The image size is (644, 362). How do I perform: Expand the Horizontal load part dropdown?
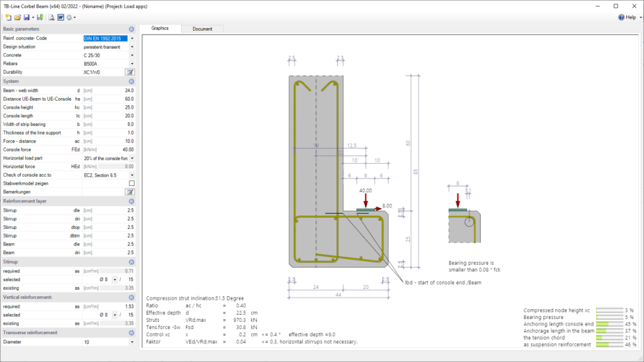click(132, 158)
